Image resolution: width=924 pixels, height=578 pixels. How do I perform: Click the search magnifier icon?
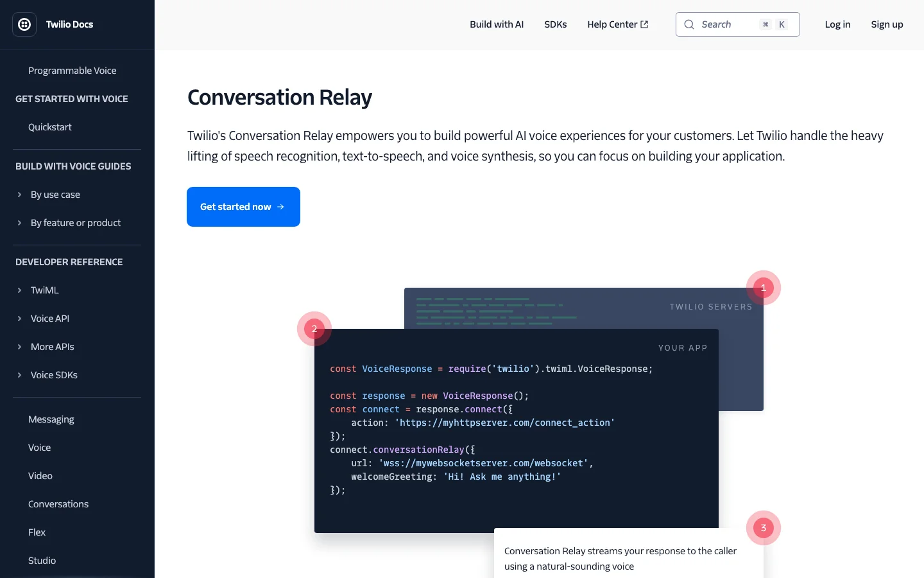(x=689, y=24)
